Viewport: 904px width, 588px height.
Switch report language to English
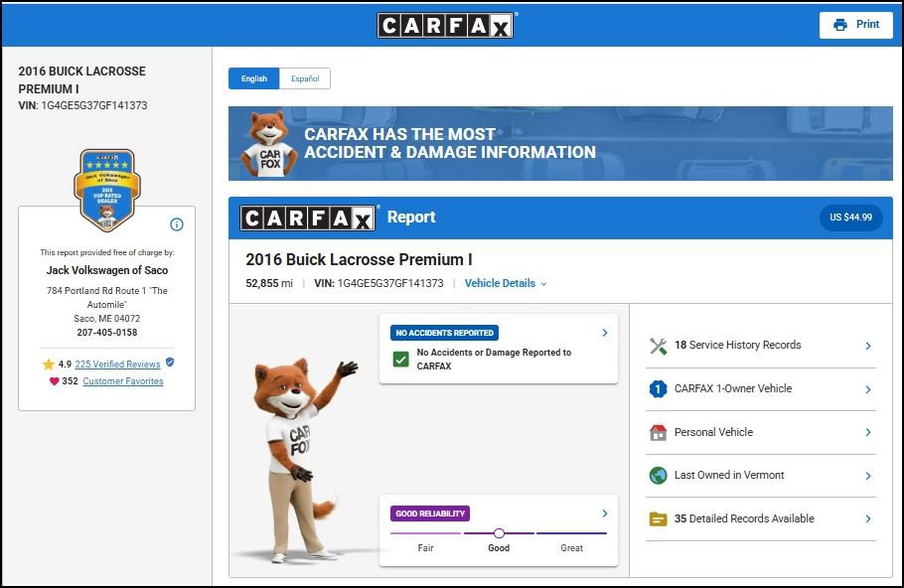pos(254,78)
